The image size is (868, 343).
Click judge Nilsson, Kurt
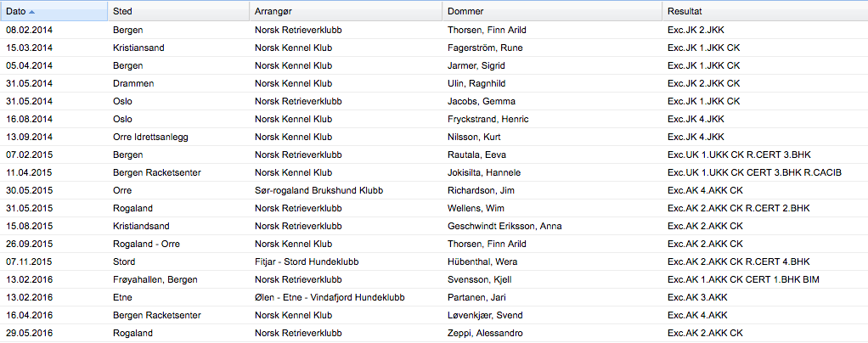click(x=474, y=138)
